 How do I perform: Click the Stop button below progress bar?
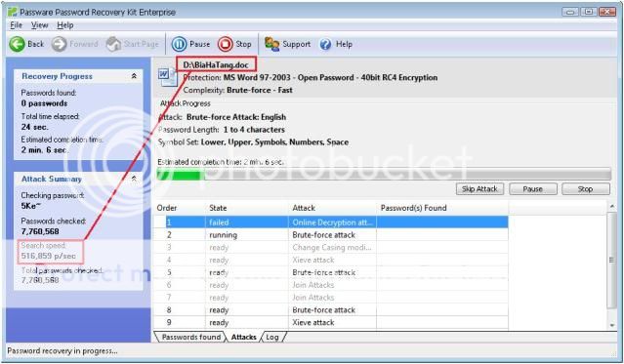tap(585, 189)
